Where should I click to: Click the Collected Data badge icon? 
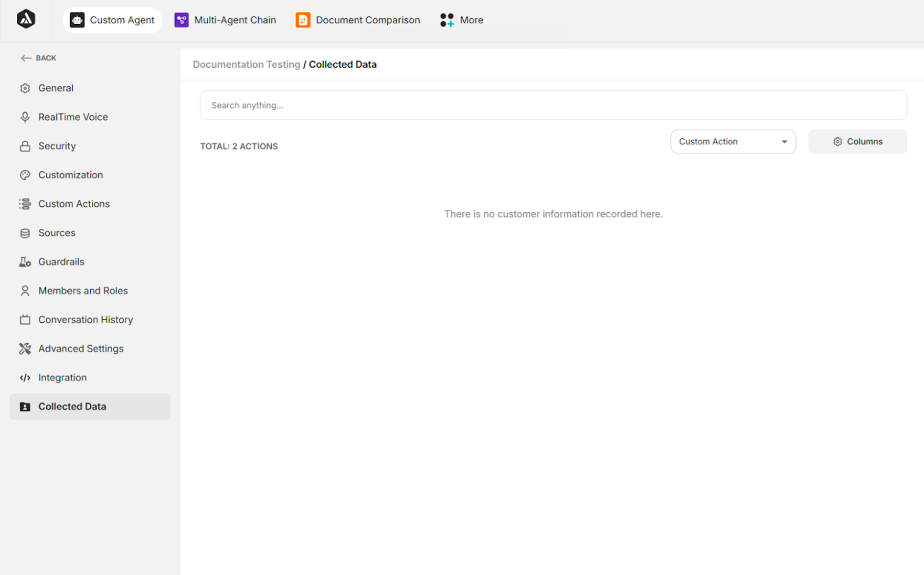click(x=25, y=406)
